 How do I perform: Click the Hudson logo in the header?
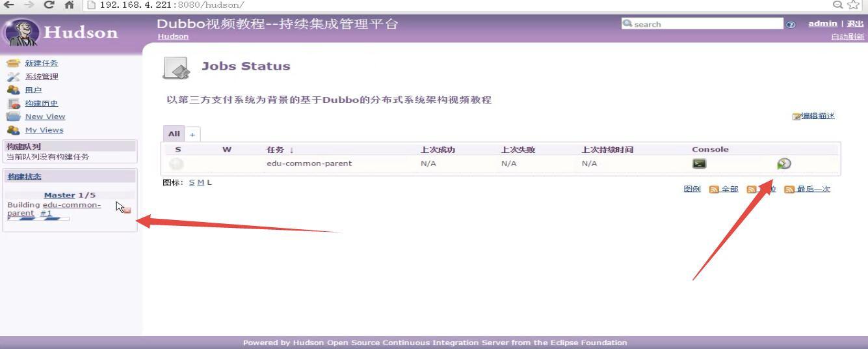point(62,32)
